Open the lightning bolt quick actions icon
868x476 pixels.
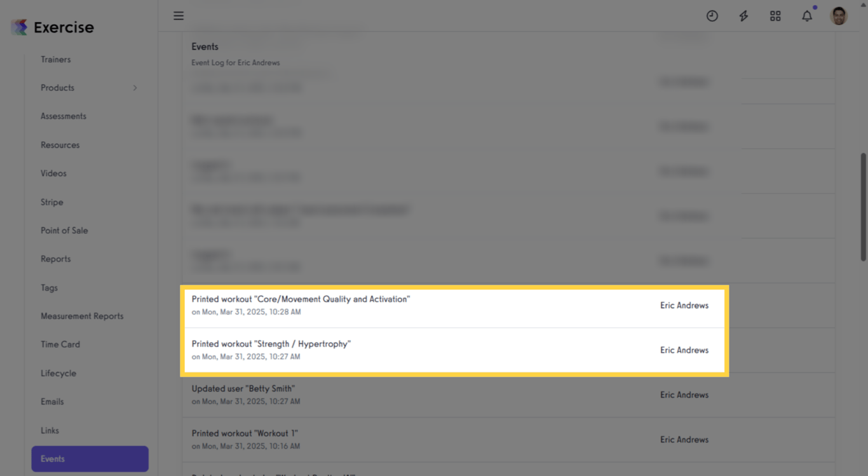coord(743,16)
